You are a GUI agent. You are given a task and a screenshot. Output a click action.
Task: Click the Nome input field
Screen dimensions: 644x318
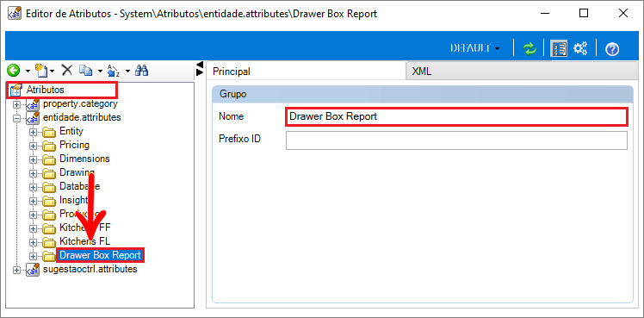pos(456,116)
